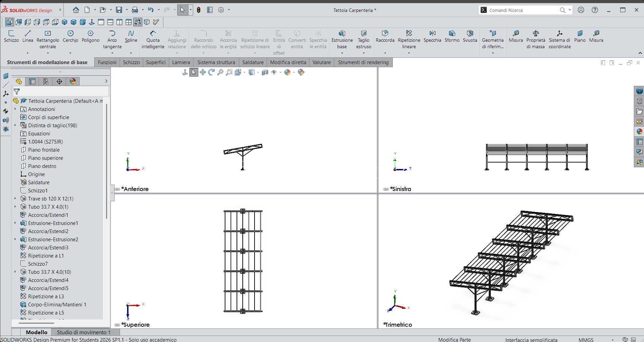Save the part with the floppy disk icon
644x342 pixels.
[x=119, y=10]
